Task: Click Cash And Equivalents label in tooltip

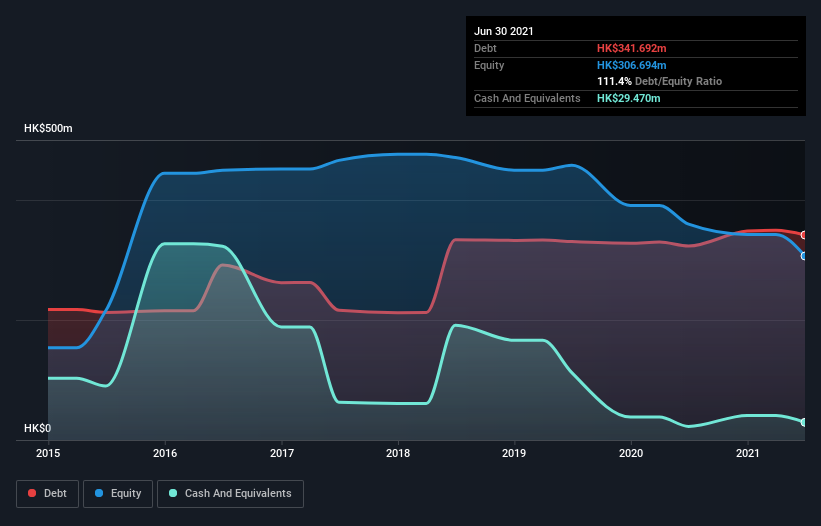Action: tap(527, 98)
